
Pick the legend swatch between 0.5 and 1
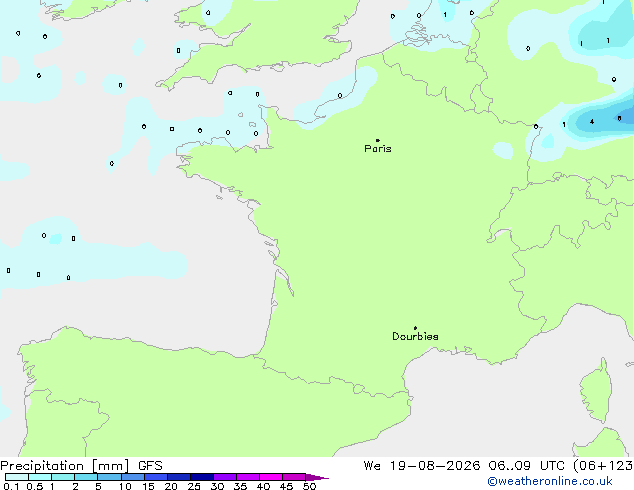(x=40, y=477)
